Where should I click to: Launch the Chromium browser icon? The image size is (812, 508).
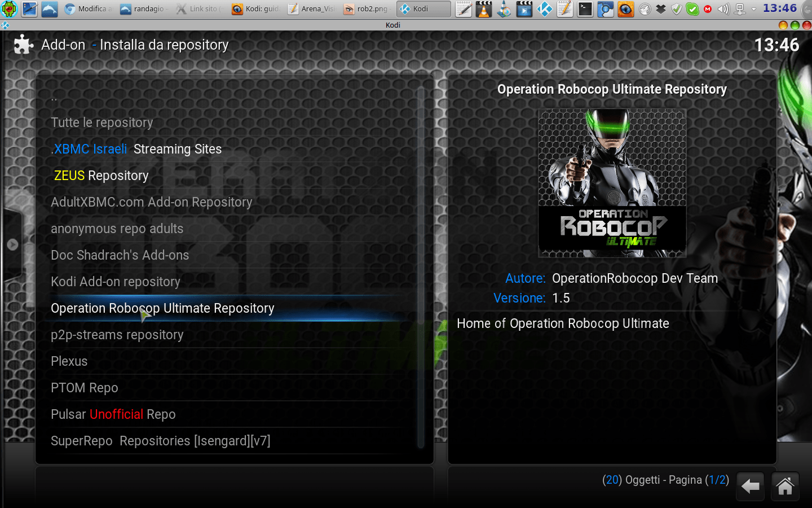point(606,8)
